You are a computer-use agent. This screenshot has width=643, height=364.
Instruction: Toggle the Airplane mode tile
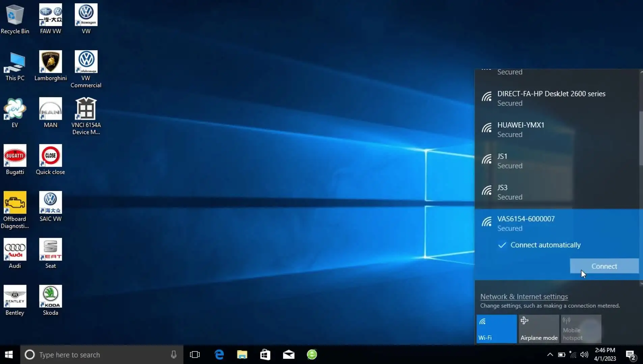click(539, 329)
